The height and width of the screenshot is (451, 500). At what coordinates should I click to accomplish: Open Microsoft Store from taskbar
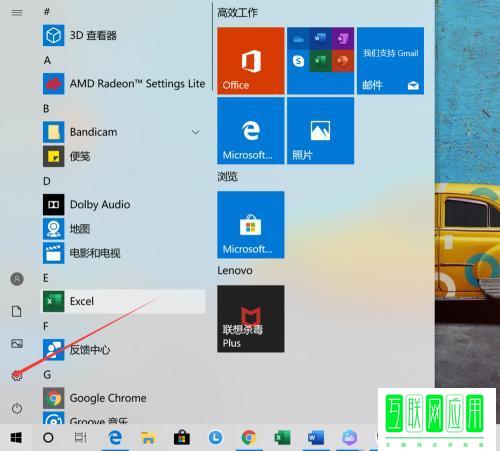182,437
